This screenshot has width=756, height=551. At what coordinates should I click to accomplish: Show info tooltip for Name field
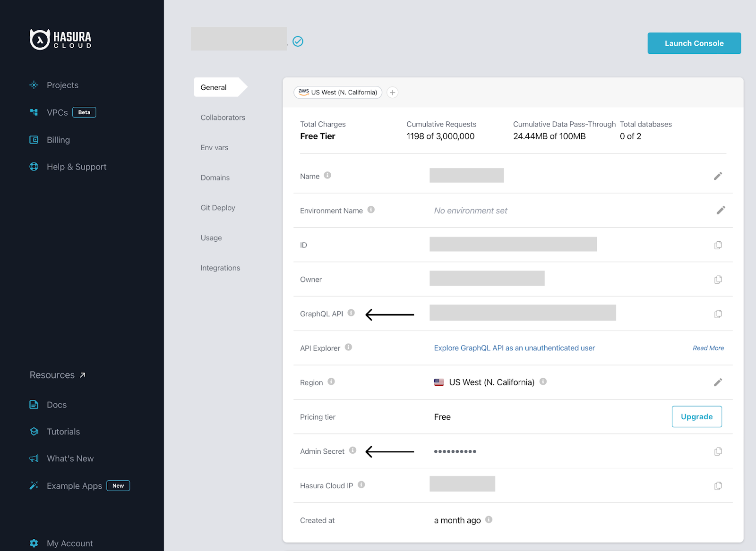pyautogui.click(x=327, y=175)
